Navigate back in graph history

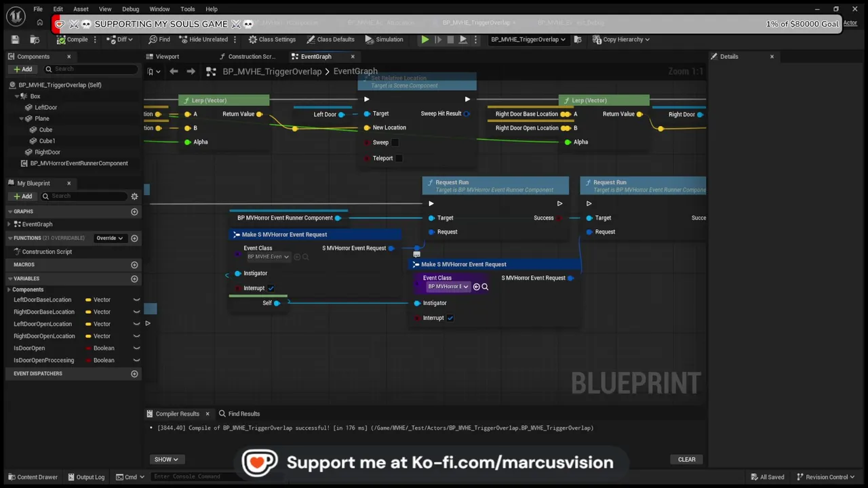coord(174,71)
